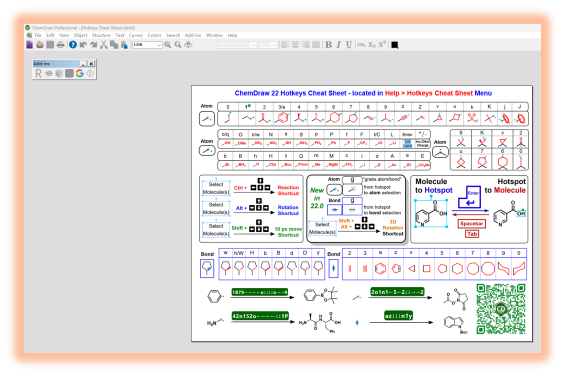Open the font size dropdown
The height and width of the screenshot is (377, 565).
[268, 45]
